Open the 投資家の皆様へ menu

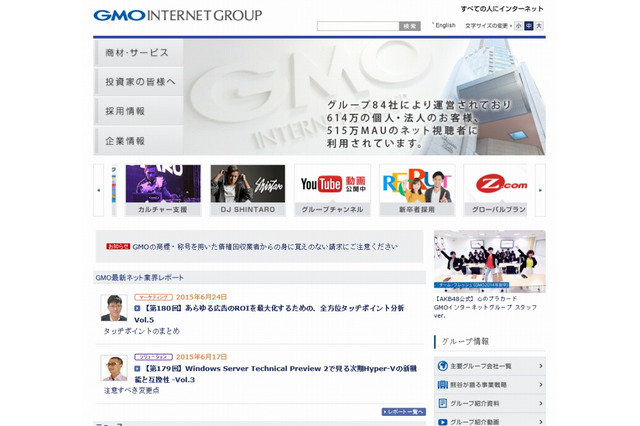click(x=139, y=82)
